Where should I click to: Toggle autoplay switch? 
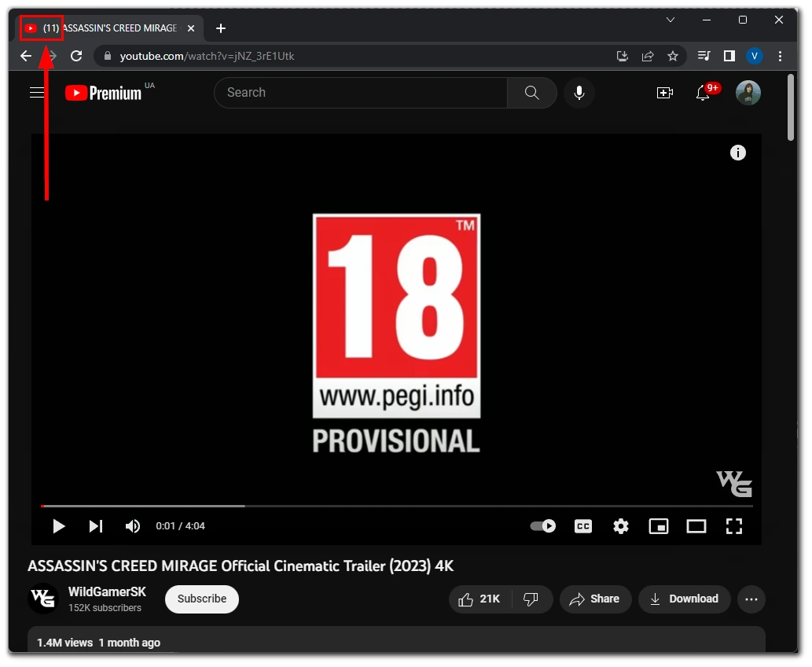point(542,526)
